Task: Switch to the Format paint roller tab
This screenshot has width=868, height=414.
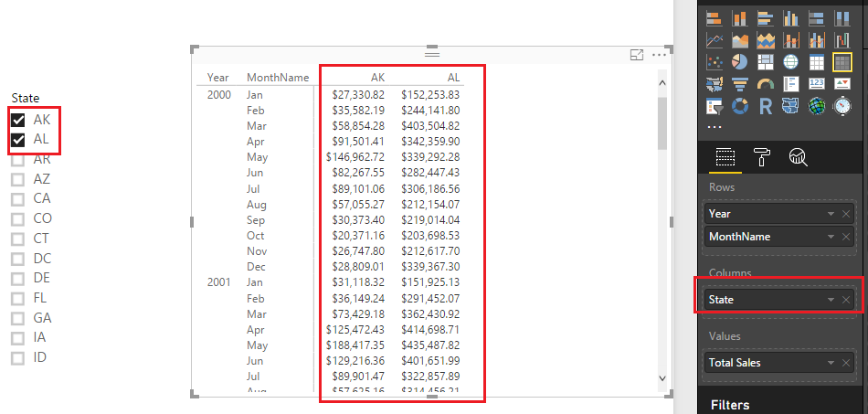Action: (762, 157)
